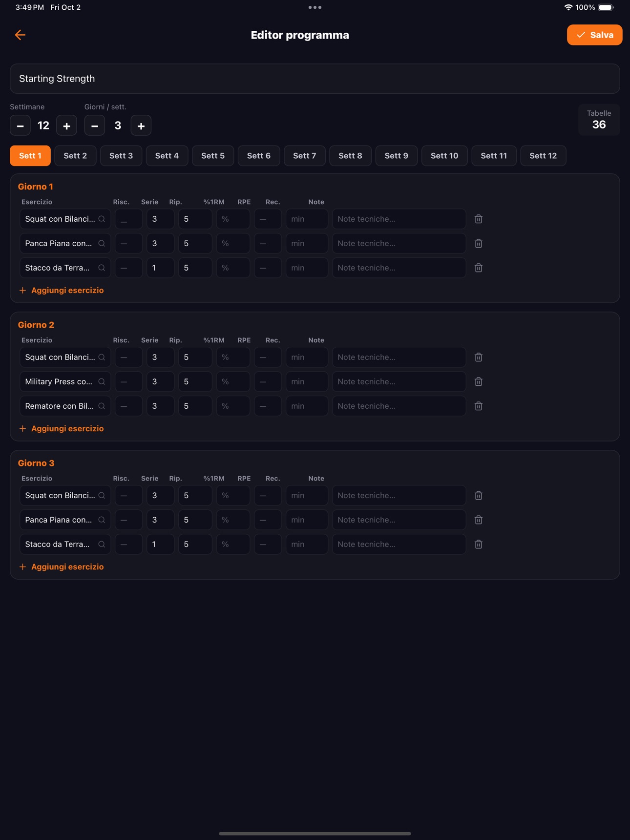This screenshot has width=630, height=840.
Task: Delete Giorno 1 Panca Piana row
Action: click(479, 243)
